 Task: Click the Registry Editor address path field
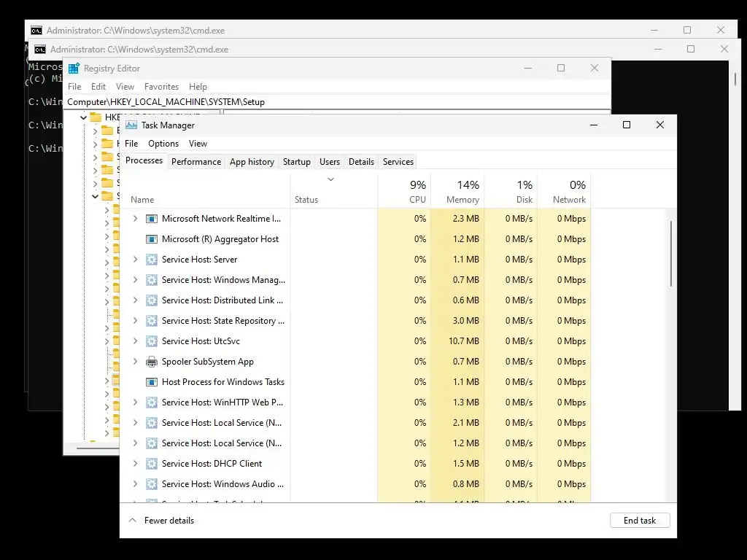(x=337, y=102)
